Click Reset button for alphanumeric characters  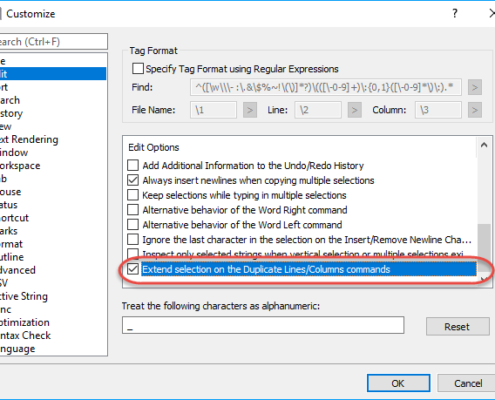pyautogui.click(x=457, y=327)
